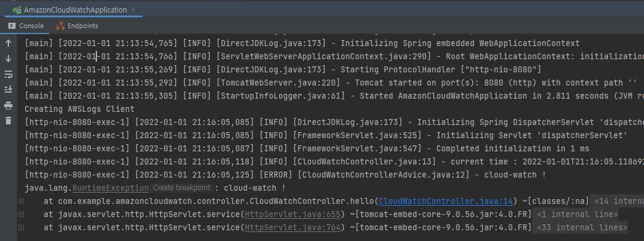This screenshot has width=644, height=241.
Task: Expand the gutter fold beside HttpServlet.java:764 line
Action: coord(22,227)
